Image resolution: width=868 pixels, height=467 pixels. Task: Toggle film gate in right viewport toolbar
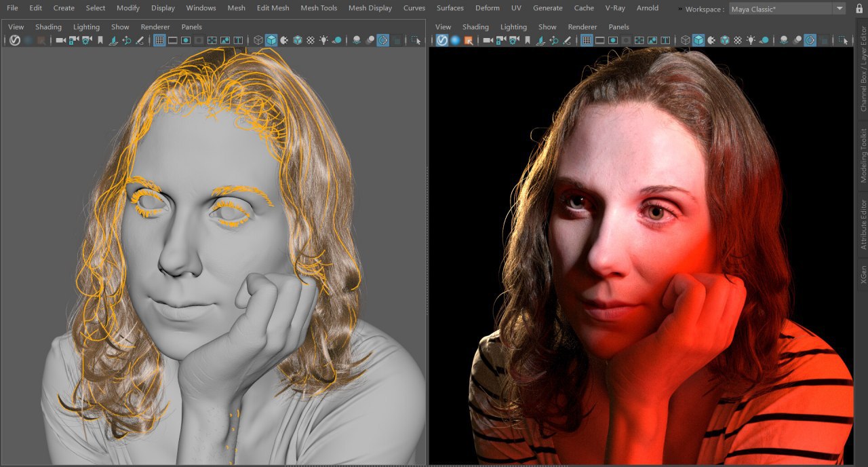[599, 41]
